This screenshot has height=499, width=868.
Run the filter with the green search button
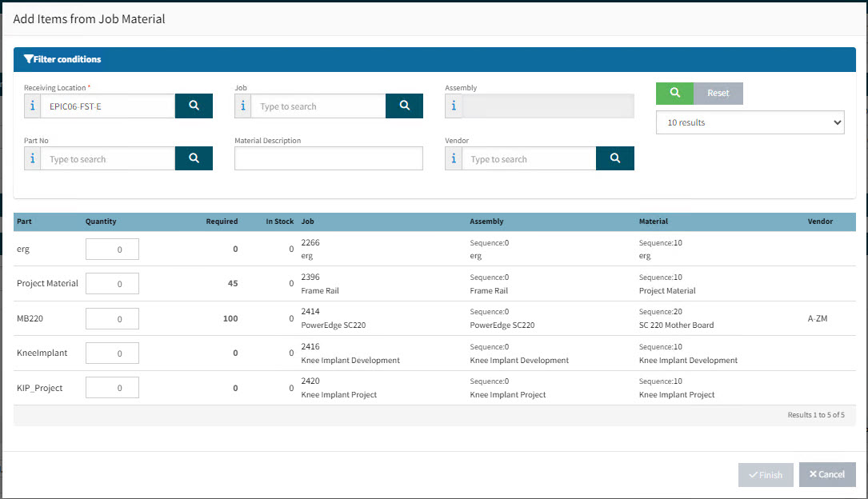[674, 94]
